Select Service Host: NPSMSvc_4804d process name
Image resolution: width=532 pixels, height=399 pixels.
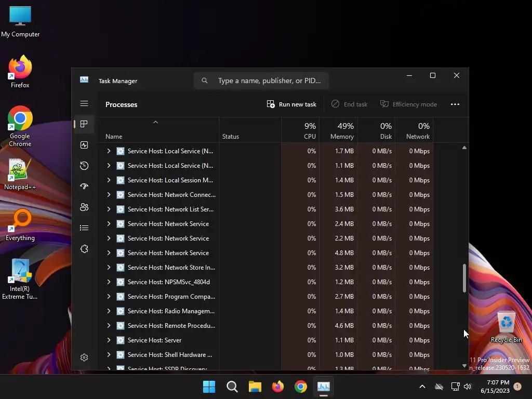(169, 282)
